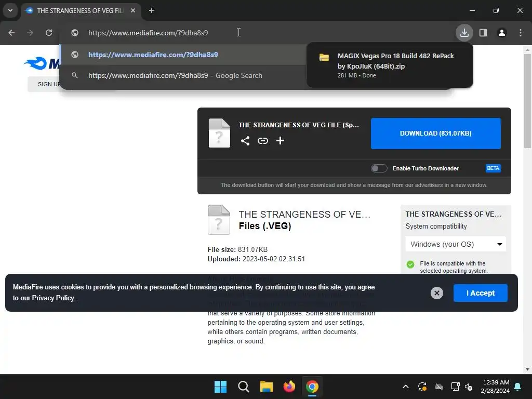Click the unknown file icon in download box
Screen dimensions: 532x399
pos(219,133)
